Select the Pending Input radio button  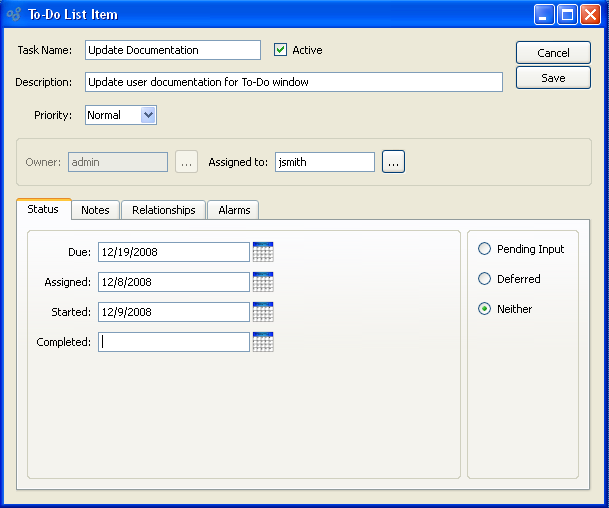click(x=485, y=249)
